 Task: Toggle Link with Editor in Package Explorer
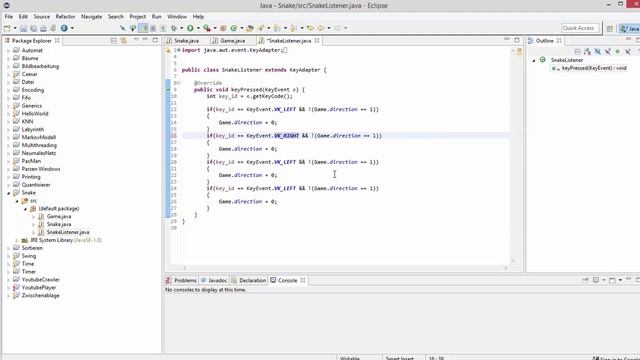click(123, 40)
